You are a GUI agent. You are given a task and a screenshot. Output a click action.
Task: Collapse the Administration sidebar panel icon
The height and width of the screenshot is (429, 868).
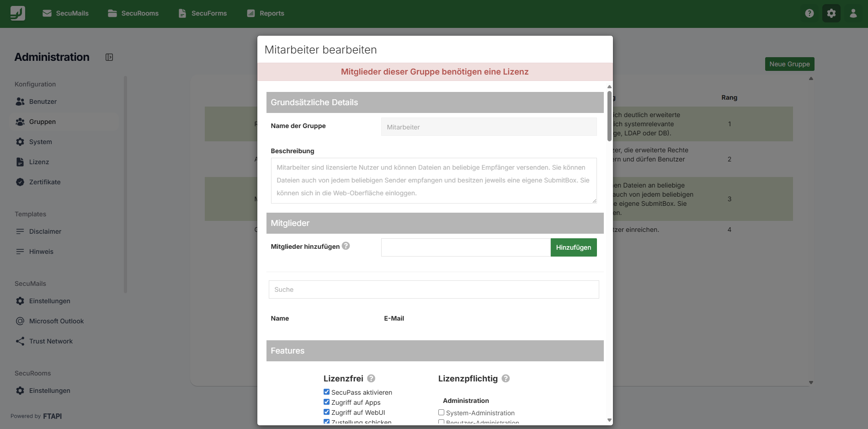[x=109, y=57]
